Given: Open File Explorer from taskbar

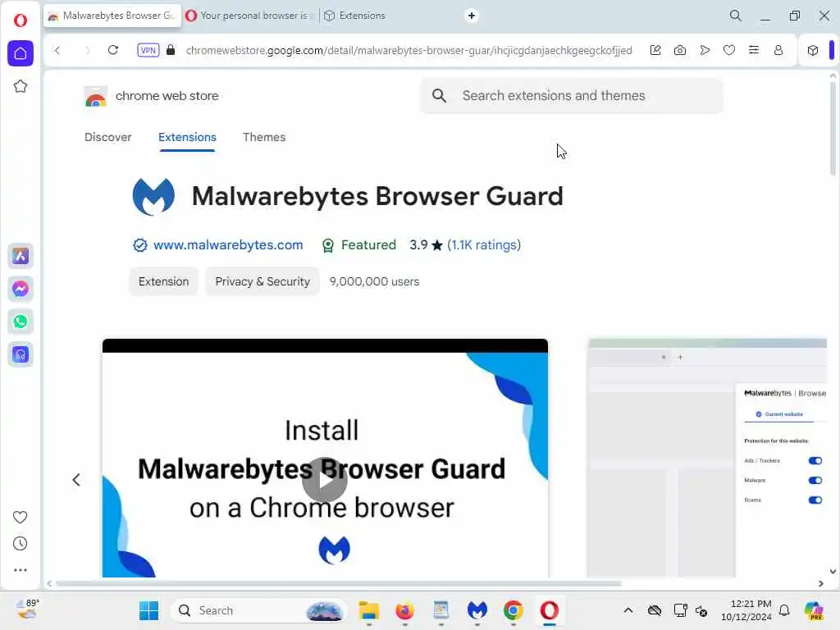Looking at the screenshot, I should [x=368, y=610].
